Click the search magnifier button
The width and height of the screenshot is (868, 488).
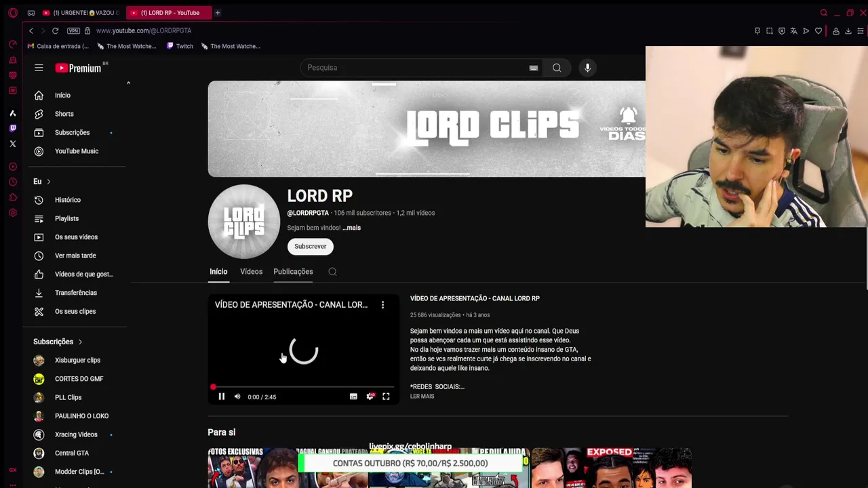(557, 68)
